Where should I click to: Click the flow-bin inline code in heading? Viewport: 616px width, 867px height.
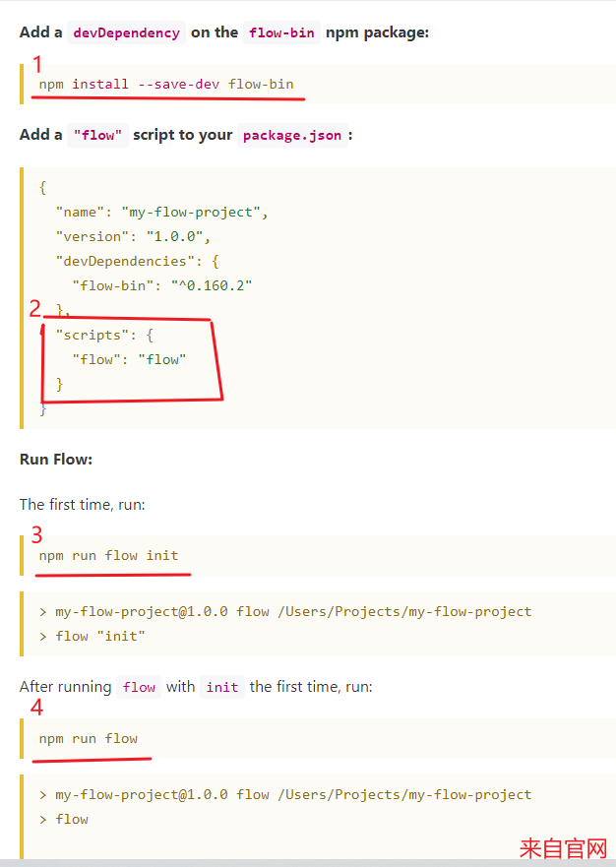281,32
